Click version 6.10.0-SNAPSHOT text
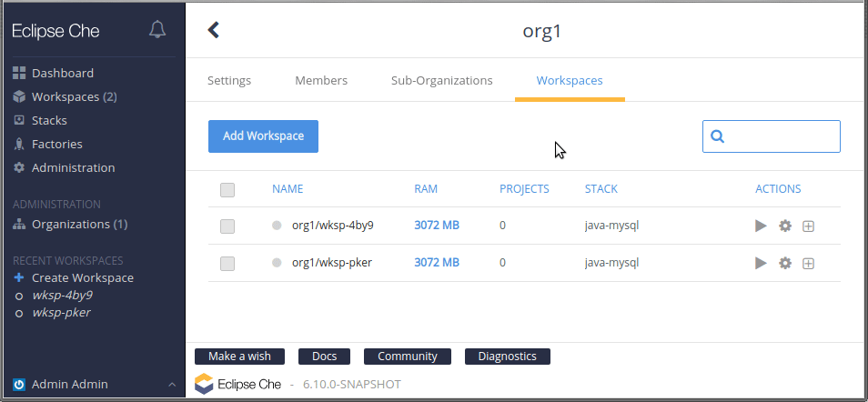This screenshot has width=868, height=402. click(352, 385)
